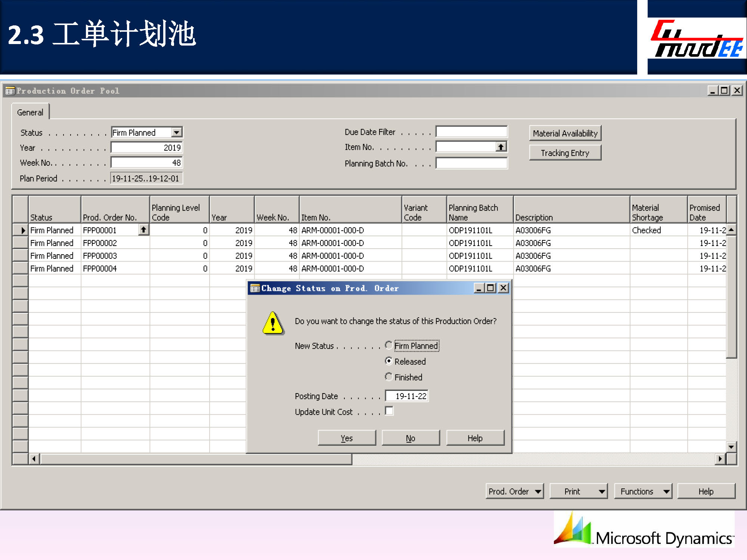
Task: Select the Finished status radio button
Action: 389,377
